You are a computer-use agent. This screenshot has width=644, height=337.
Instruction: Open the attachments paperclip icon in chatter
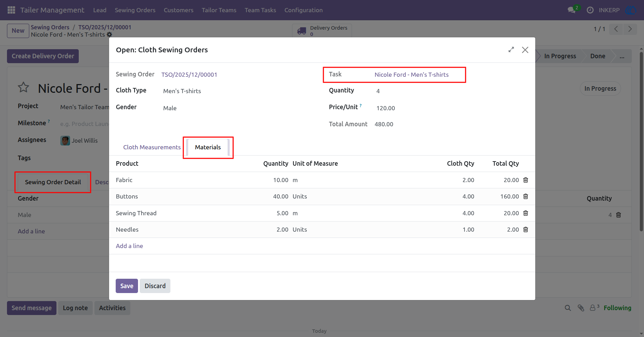click(x=581, y=308)
